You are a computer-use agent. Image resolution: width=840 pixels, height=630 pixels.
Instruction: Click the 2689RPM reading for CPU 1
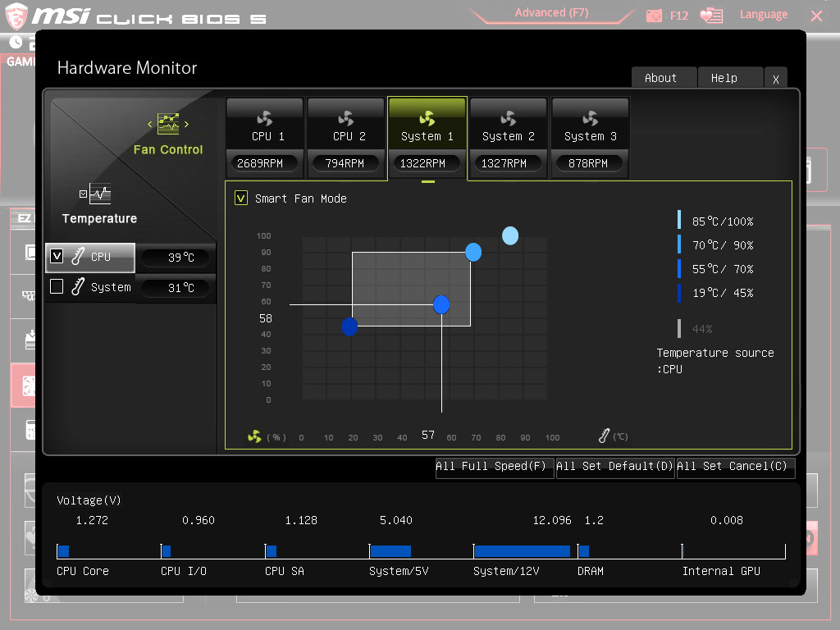265,163
